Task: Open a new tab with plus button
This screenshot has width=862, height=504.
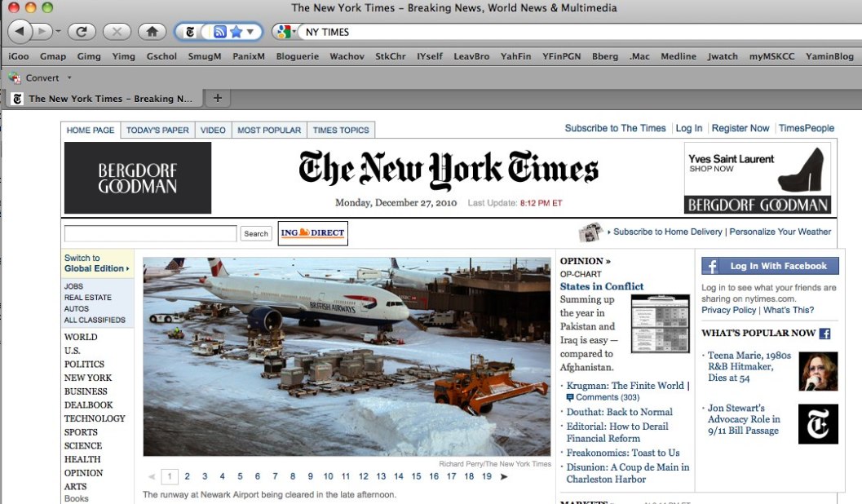Action: 217,98
